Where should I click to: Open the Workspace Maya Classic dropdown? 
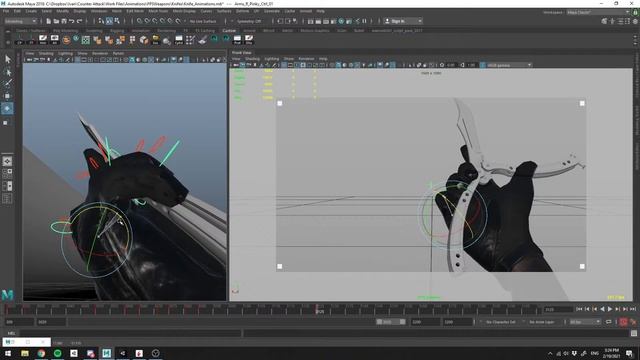coord(598,12)
